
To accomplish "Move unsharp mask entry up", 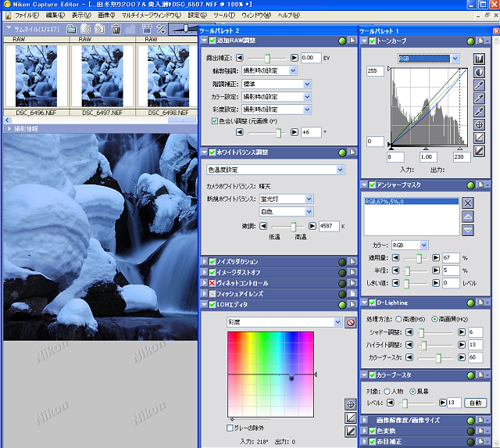I will pos(467,217).
